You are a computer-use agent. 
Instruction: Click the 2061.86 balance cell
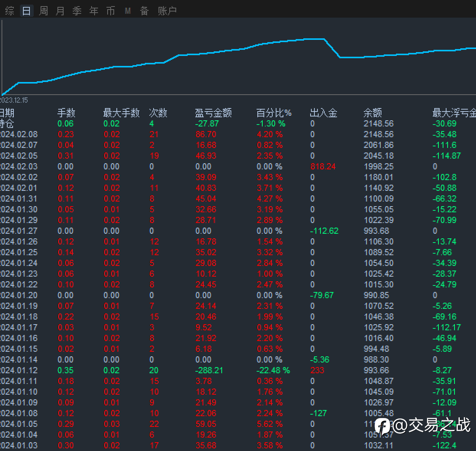(379, 145)
